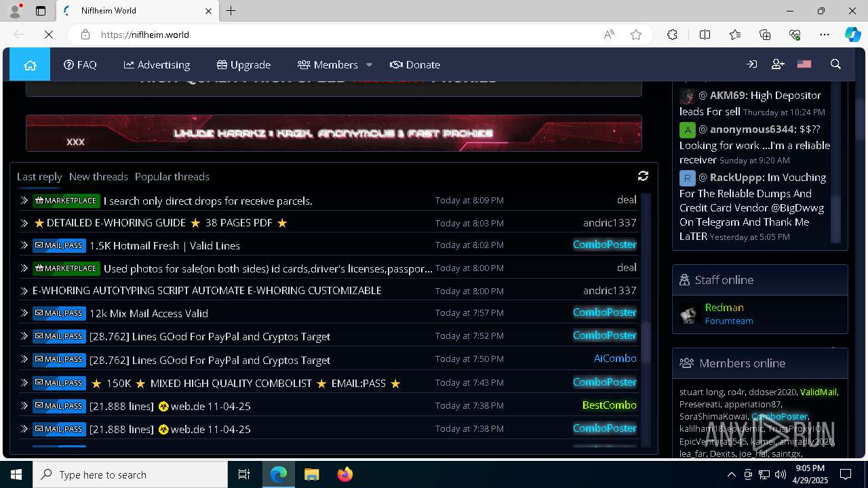Open anonymous6344 shoutbox avatar
Screen dimensions: 868x488
tap(688, 129)
